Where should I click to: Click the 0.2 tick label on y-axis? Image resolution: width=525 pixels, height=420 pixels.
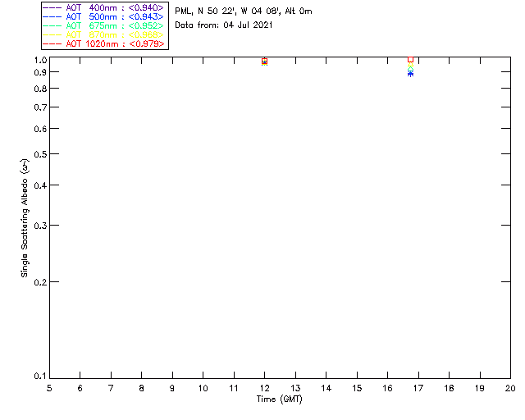click(38, 282)
